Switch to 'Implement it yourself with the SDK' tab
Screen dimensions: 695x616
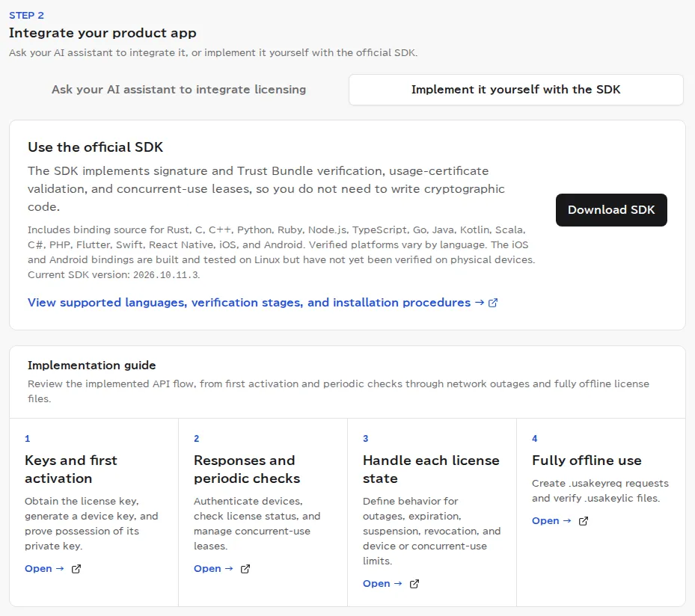click(x=516, y=90)
